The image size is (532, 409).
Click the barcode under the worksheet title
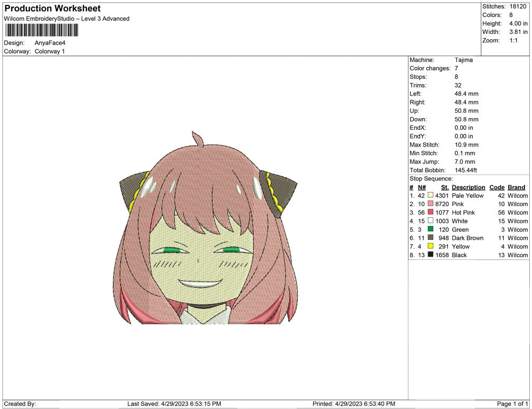point(41,30)
